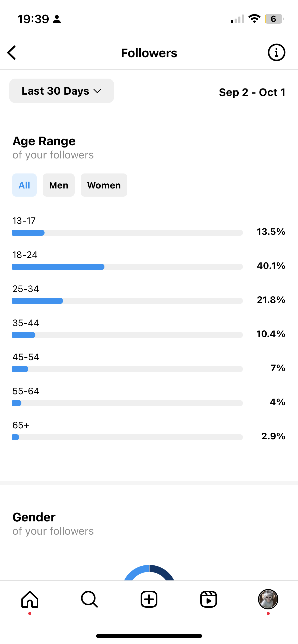
Task: Tap the Followers page title
Action: tap(149, 53)
